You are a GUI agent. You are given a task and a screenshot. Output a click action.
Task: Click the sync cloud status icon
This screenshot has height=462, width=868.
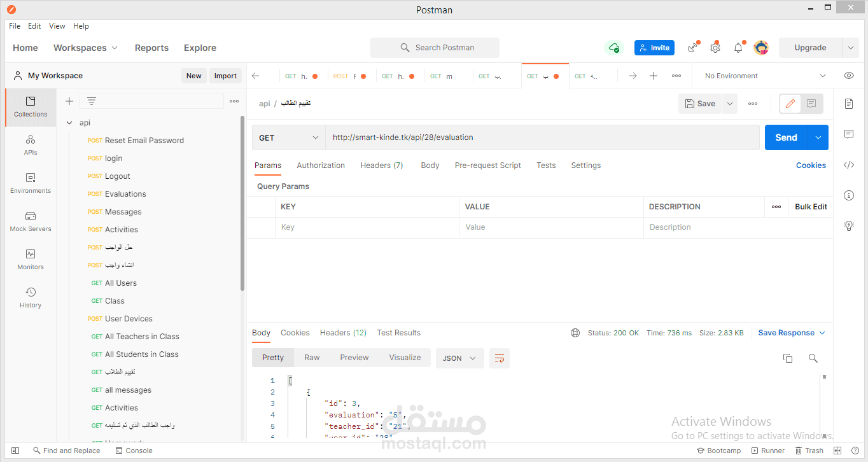613,48
